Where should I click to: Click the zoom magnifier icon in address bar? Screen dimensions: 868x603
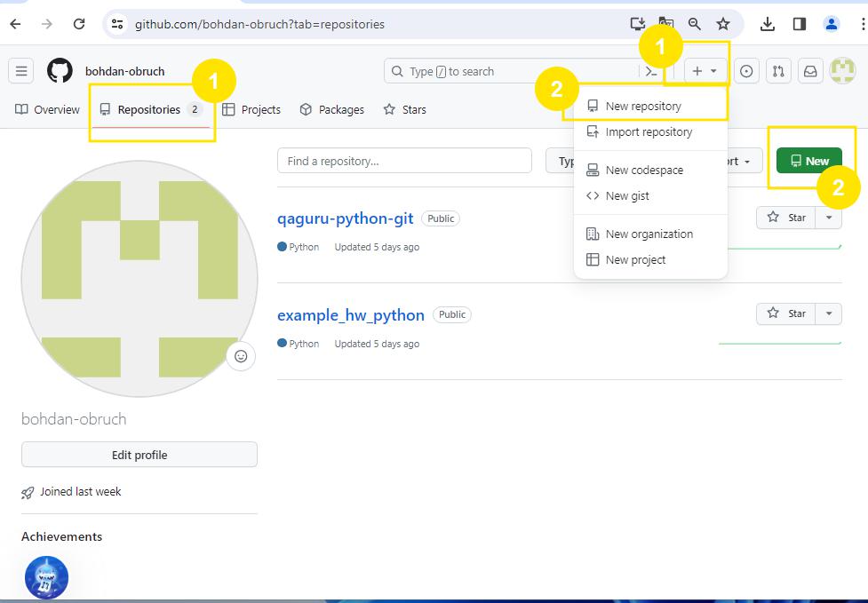click(x=694, y=24)
